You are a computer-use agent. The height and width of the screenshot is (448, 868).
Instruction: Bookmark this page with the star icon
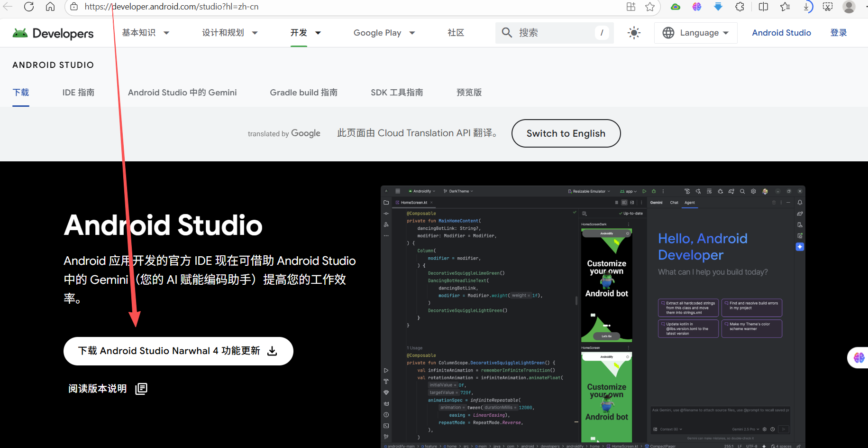click(x=650, y=7)
